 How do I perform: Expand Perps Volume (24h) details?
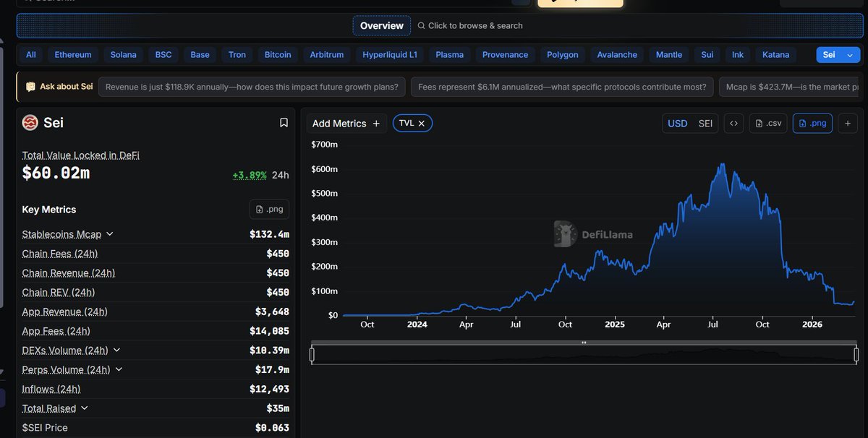pos(119,369)
